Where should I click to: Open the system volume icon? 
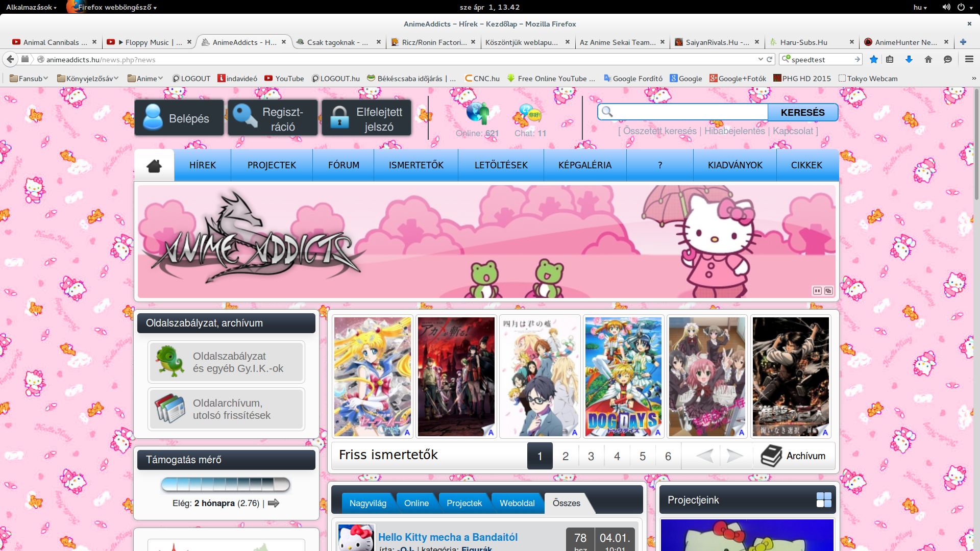946,7
